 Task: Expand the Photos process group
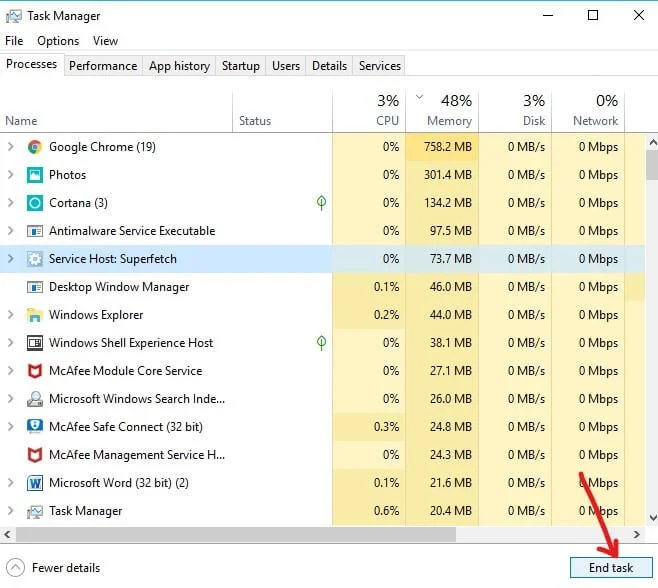pyautogui.click(x=11, y=175)
